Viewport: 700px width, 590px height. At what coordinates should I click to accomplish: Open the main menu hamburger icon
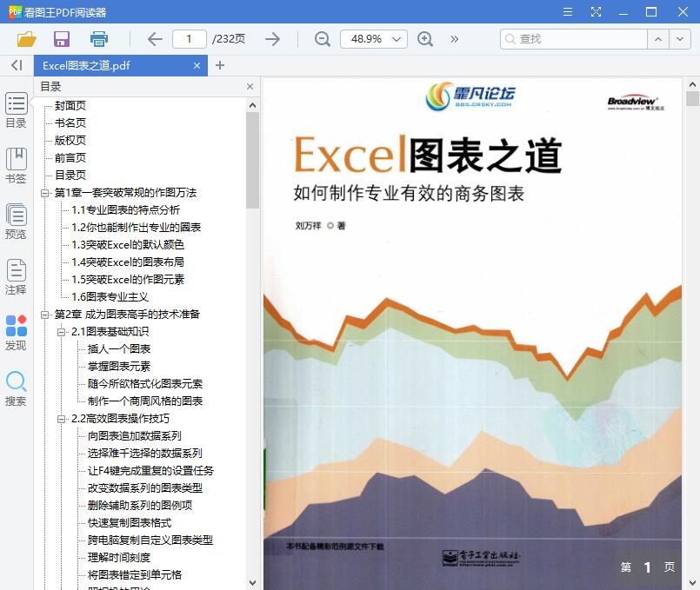tap(568, 11)
